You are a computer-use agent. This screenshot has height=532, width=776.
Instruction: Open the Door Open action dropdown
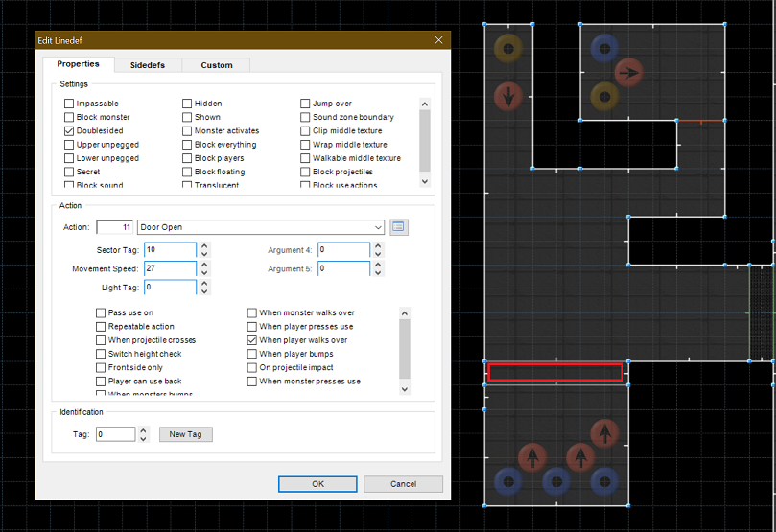pos(378,227)
